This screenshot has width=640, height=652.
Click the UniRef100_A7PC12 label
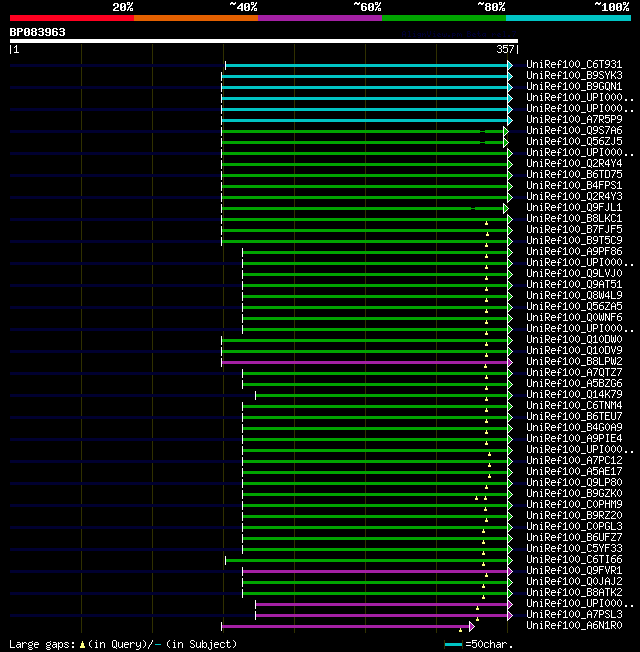574,460
